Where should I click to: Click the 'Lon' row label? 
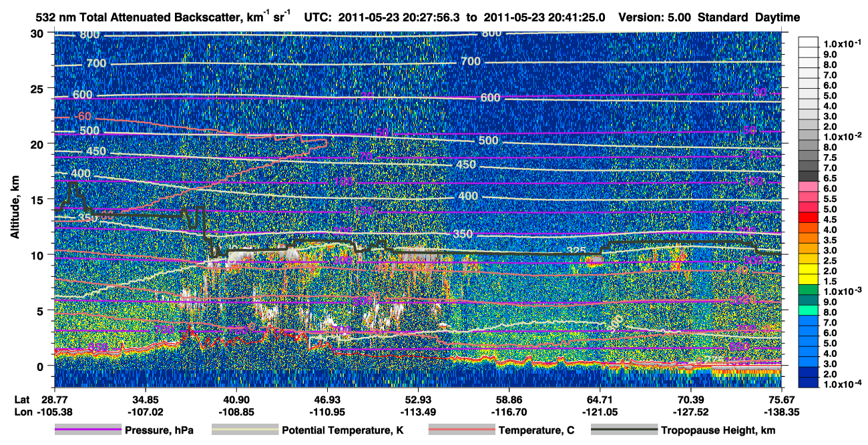(x=23, y=412)
